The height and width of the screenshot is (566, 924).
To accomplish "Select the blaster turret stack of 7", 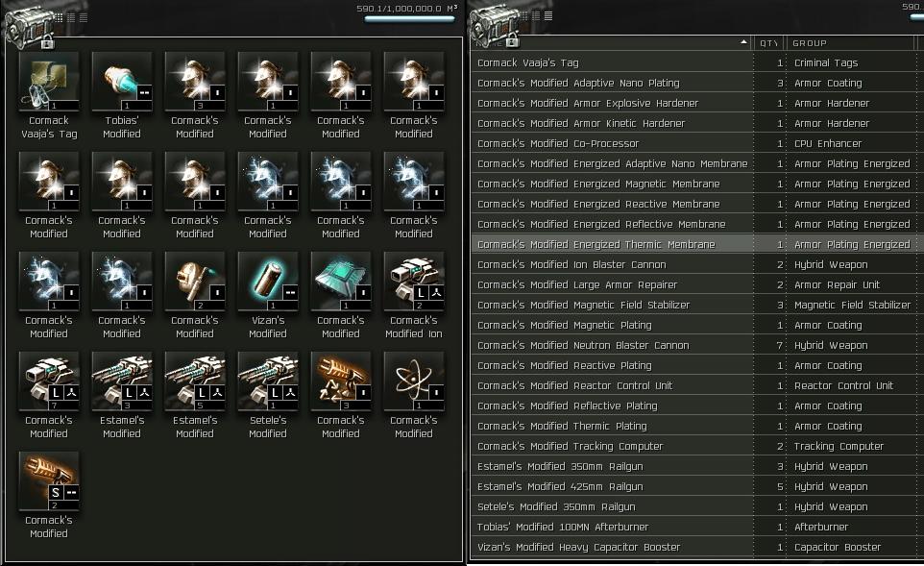I will (49, 381).
